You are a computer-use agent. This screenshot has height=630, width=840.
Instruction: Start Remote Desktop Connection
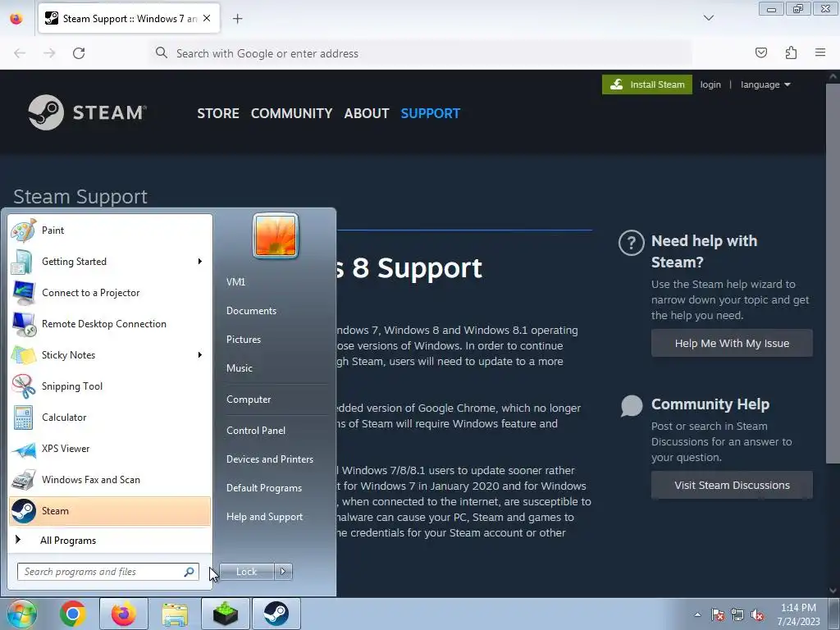pos(110,323)
